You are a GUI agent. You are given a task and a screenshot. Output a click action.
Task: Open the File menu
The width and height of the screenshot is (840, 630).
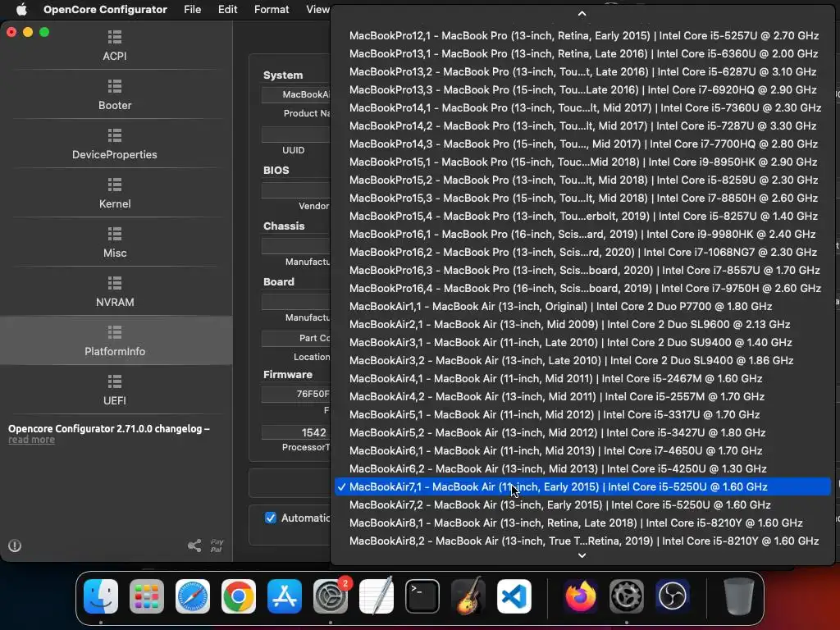click(192, 9)
